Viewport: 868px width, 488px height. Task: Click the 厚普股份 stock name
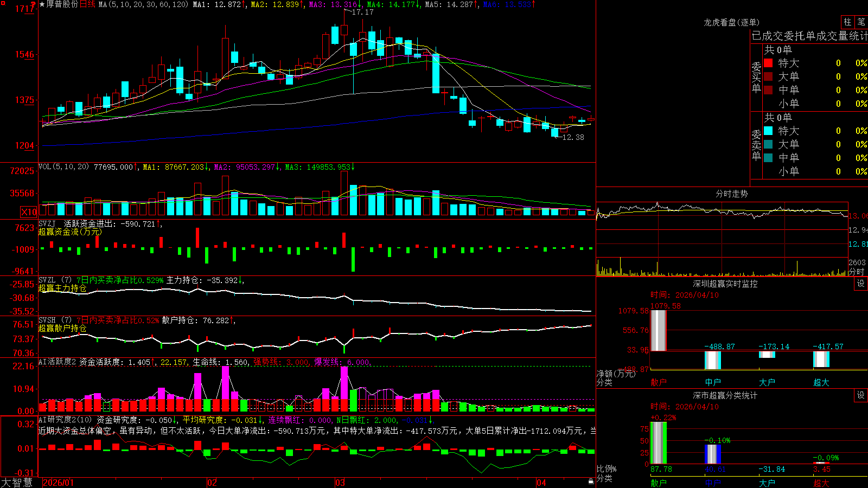click(62, 4)
